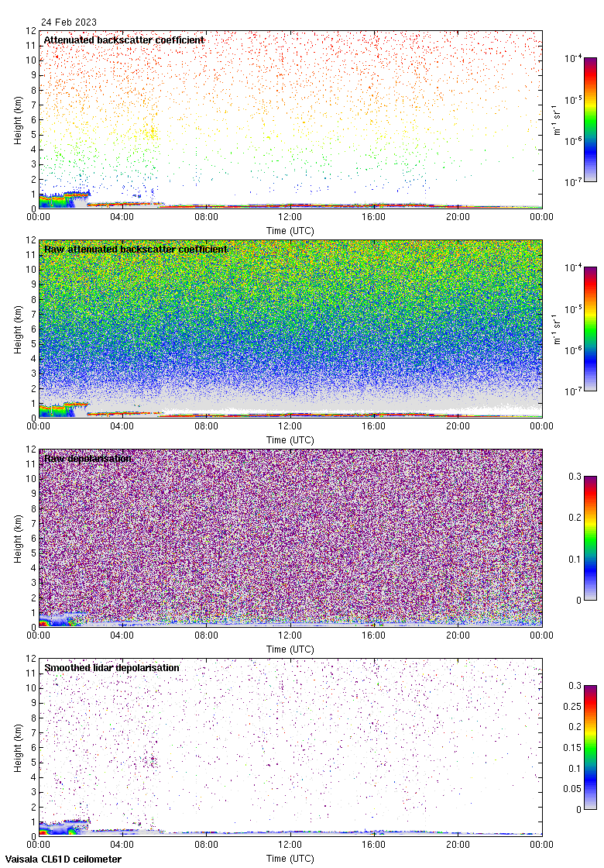Click the raw depolarisation plot area
This screenshot has height=868, width=604.
pos(290,538)
